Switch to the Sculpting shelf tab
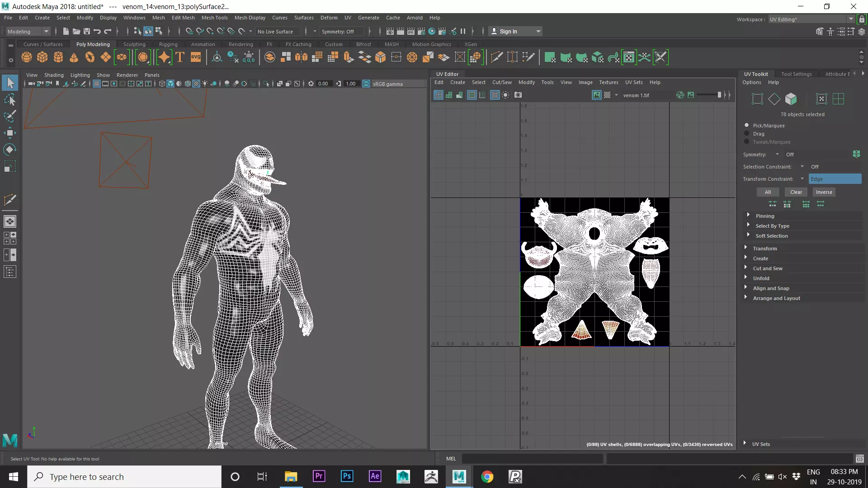 [x=134, y=44]
